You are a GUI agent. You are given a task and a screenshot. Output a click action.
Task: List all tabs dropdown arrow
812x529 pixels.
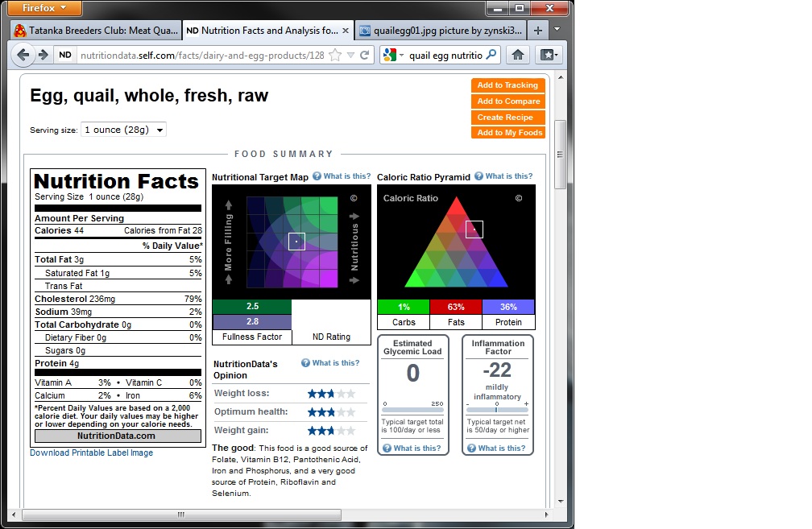(557, 30)
